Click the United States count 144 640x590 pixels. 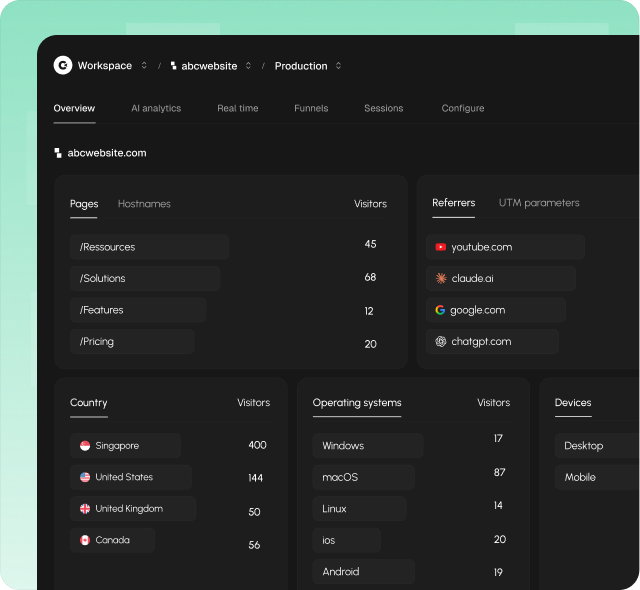pyautogui.click(x=256, y=478)
